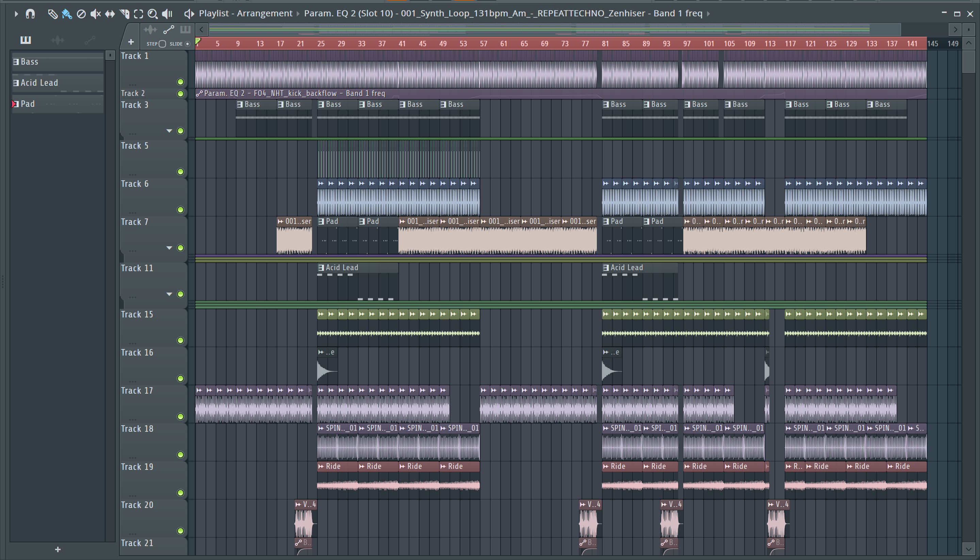Mute Track 1 with green light
The width and height of the screenshot is (980, 560).
(180, 82)
